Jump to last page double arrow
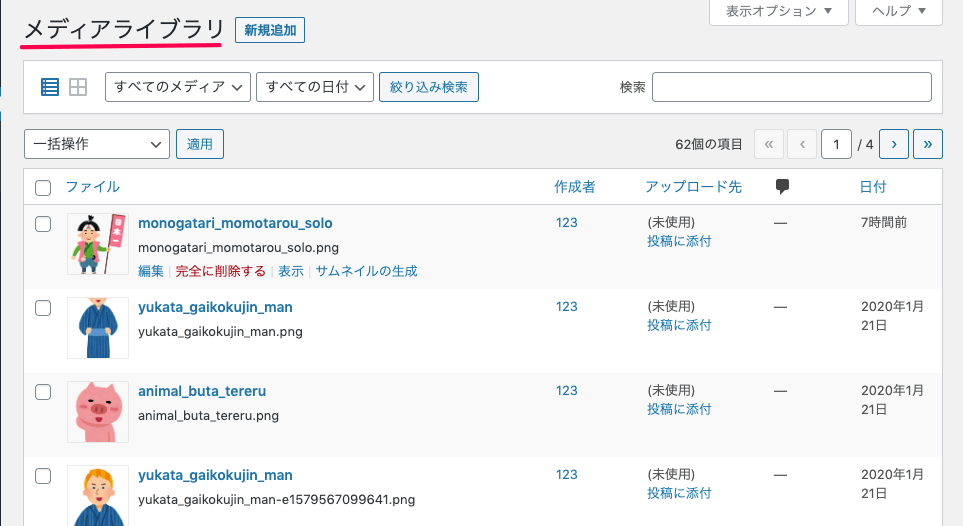Viewport: 963px width, 526px height. (927, 144)
